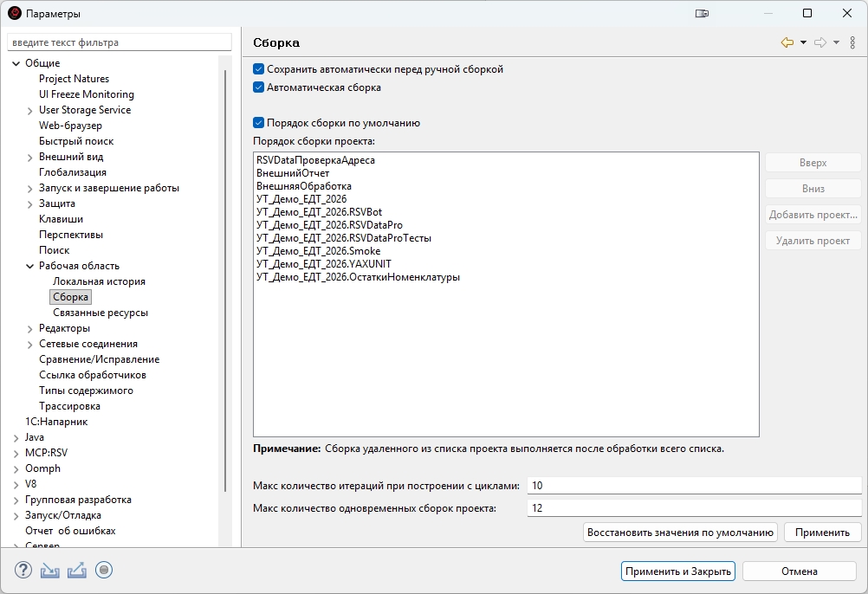Expand the 'MCP:RSV' preferences node
Screen dimensions: 868x594
[16, 454]
